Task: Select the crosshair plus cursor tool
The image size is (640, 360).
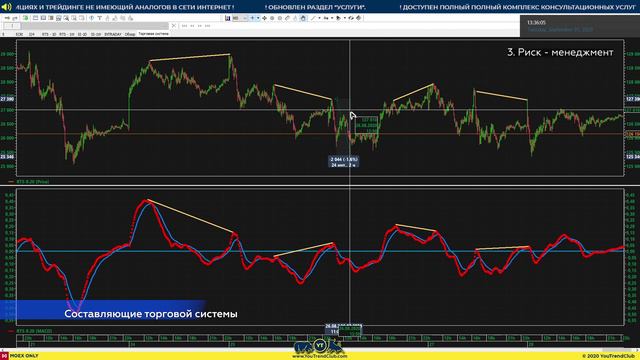Action: (x=252, y=18)
